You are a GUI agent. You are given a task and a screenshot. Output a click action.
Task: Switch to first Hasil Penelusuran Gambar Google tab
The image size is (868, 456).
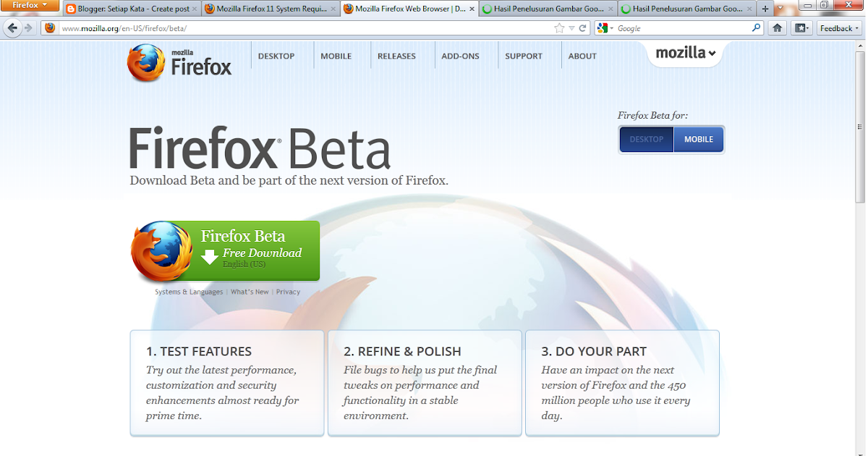(x=547, y=9)
